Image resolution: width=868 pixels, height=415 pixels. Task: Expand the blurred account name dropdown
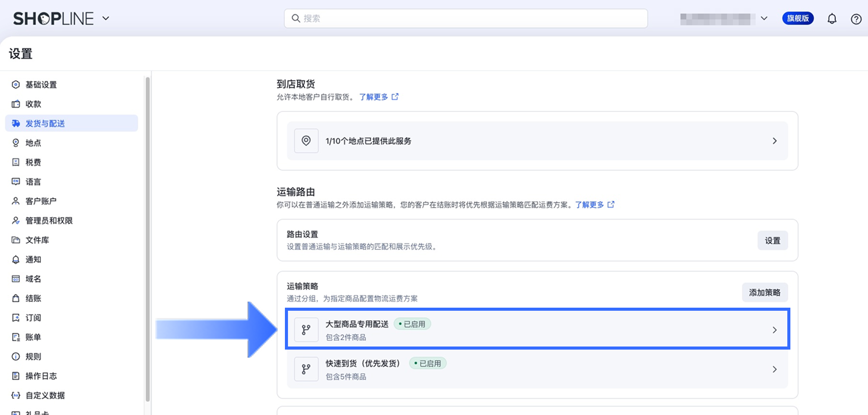[764, 18]
